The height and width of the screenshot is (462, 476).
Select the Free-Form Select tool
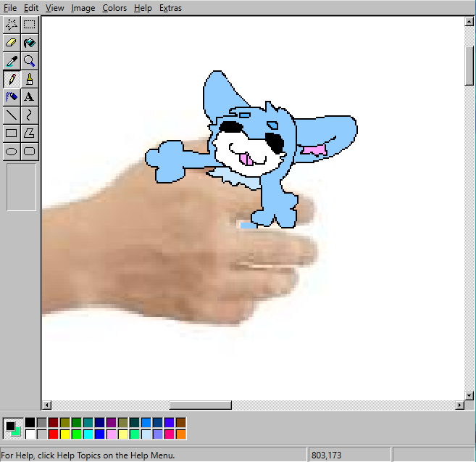pos(12,25)
